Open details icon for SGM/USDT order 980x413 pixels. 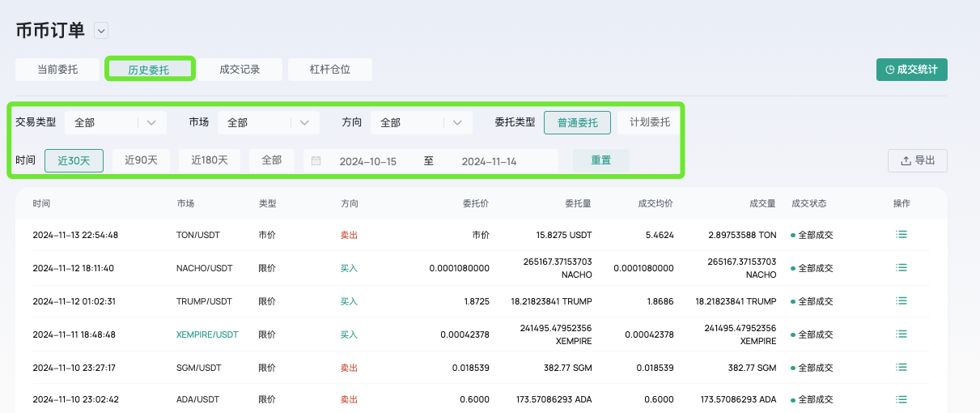pos(901,367)
